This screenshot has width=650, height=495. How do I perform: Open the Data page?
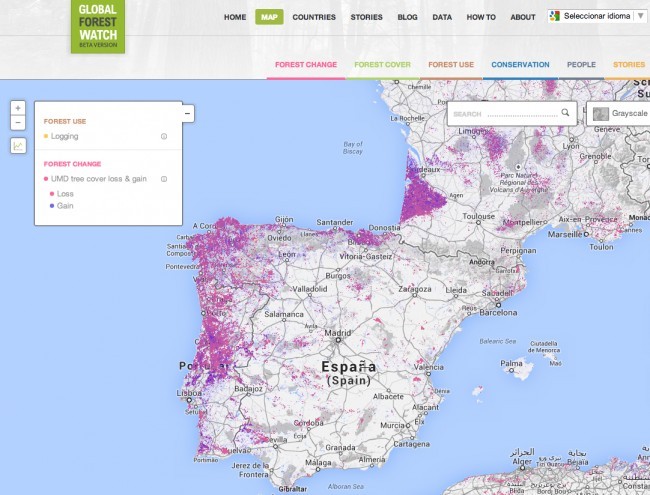(x=442, y=17)
